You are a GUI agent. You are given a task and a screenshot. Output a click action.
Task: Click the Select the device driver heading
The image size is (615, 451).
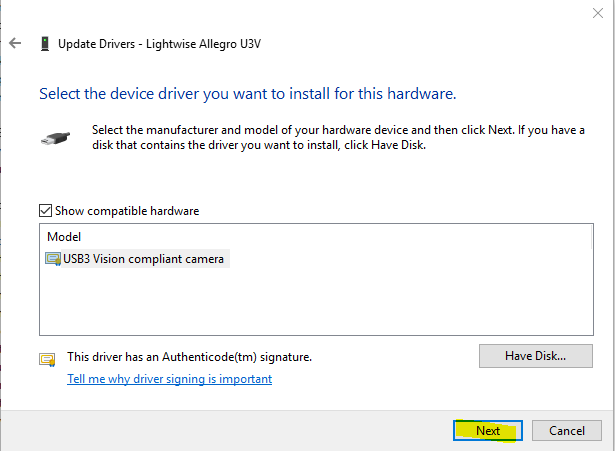click(x=248, y=94)
